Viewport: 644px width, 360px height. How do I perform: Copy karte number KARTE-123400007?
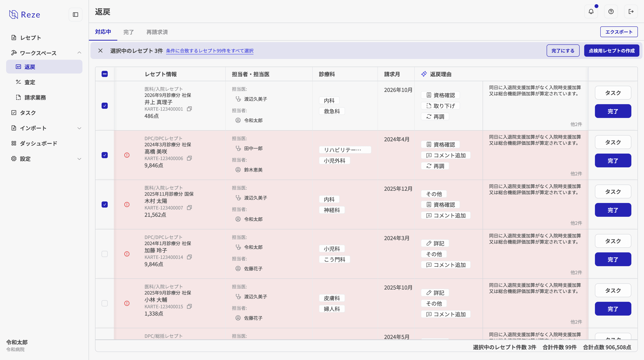coord(190,208)
